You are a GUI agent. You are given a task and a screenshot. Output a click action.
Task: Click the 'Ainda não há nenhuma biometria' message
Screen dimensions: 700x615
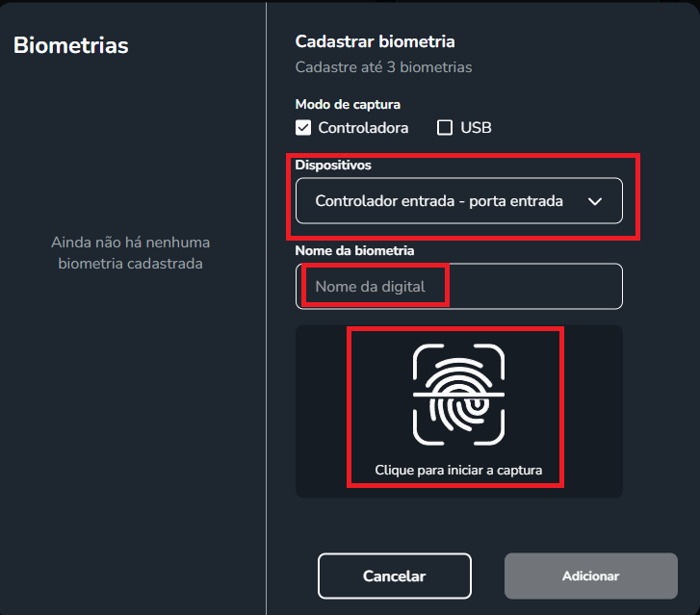(x=130, y=252)
